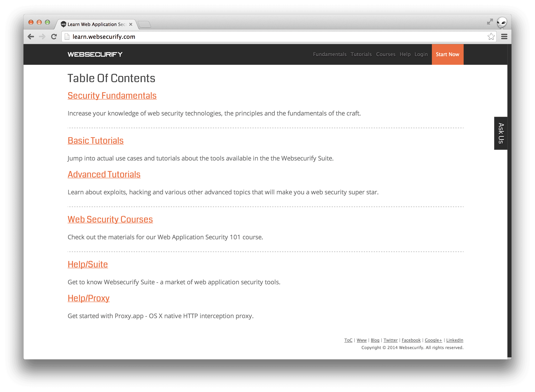This screenshot has height=392, width=535.
Task: Click the 'Get started with Proxy.app' text
Action: coord(160,316)
